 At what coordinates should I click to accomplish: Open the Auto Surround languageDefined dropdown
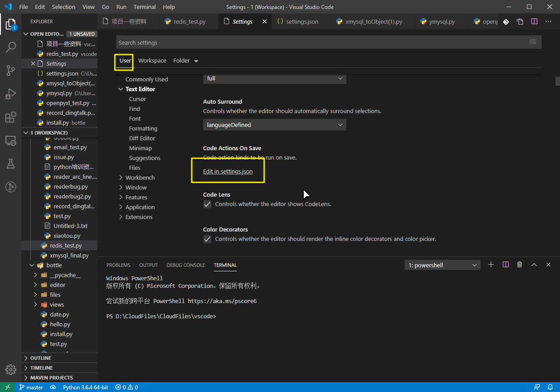274,125
